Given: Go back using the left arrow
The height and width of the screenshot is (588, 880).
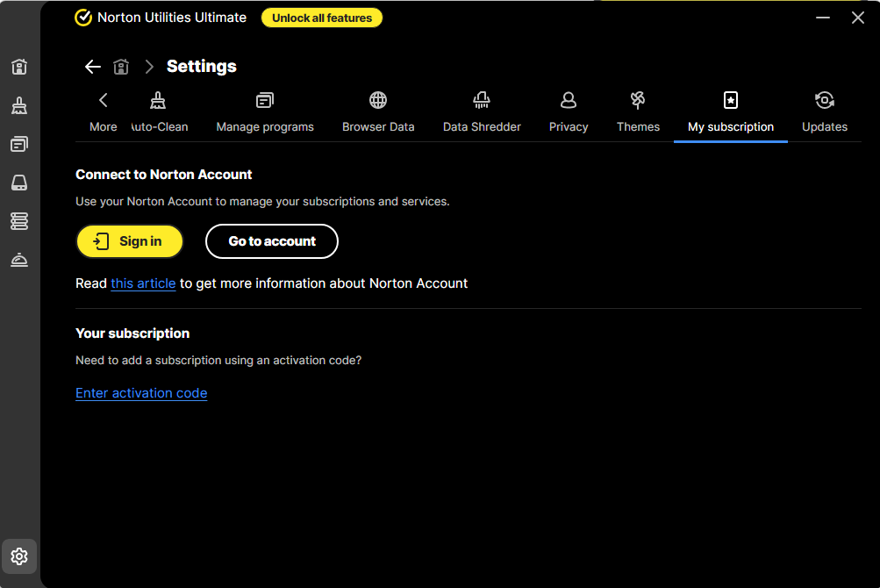Looking at the screenshot, I should point(93,67).
